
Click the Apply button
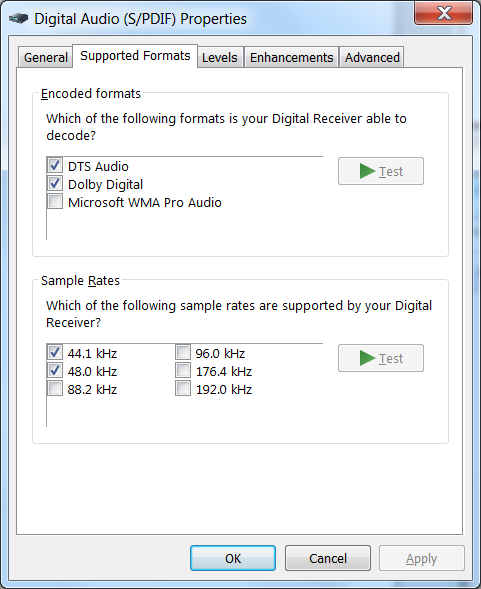point(422,558)
